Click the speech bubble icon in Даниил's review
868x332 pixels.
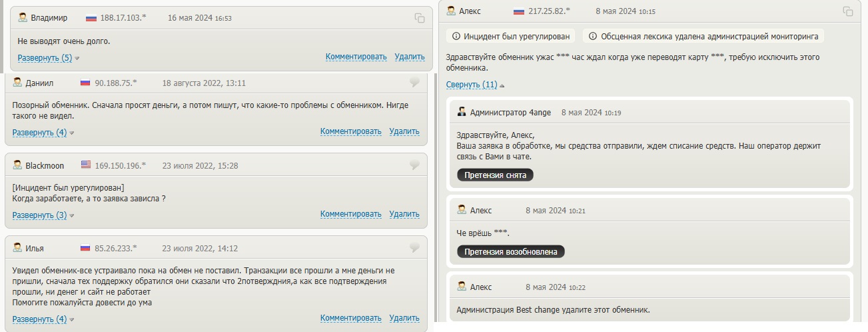(x=414, y=83)
